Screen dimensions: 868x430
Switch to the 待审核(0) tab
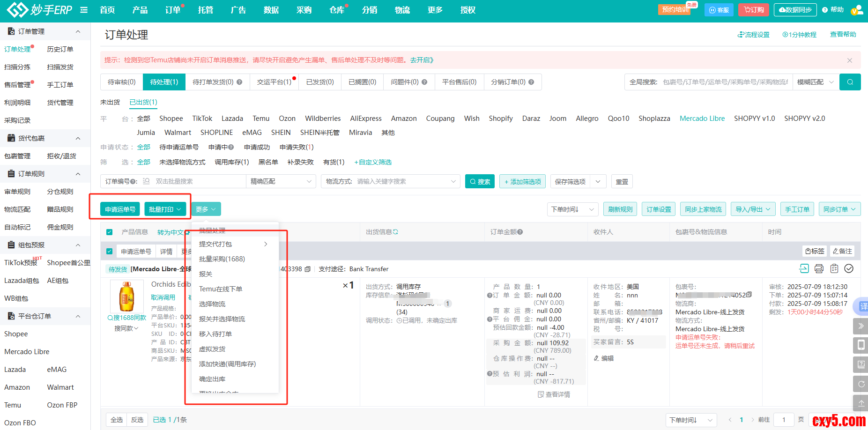coord(121,82)
